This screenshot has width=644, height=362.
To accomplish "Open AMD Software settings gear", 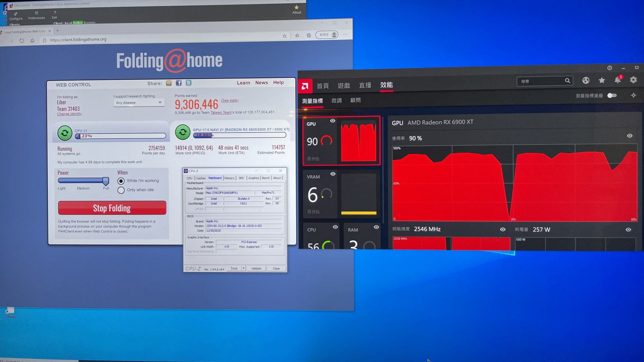I will coord(633,80).
